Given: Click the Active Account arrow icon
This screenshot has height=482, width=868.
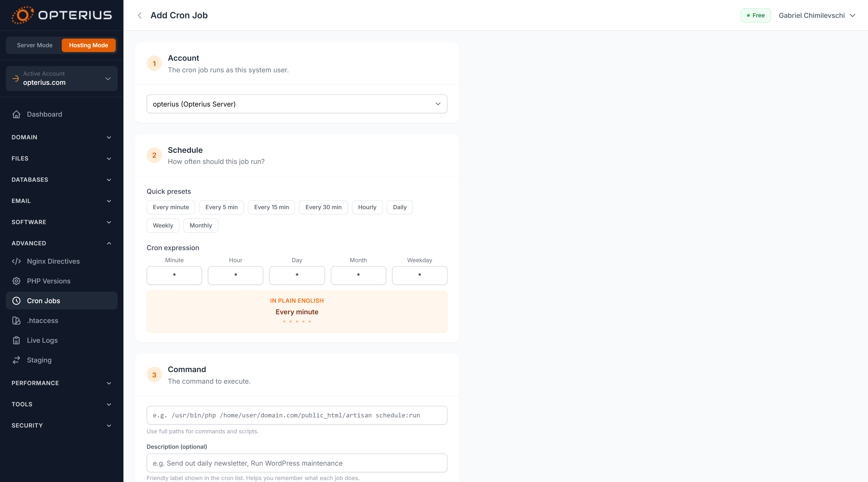Looking at the screenshot, I should pyautogui.click(x=15, y=79).
